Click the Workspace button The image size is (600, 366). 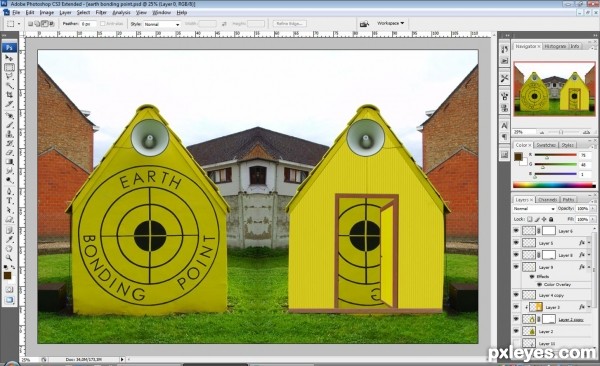click(390, 23)
